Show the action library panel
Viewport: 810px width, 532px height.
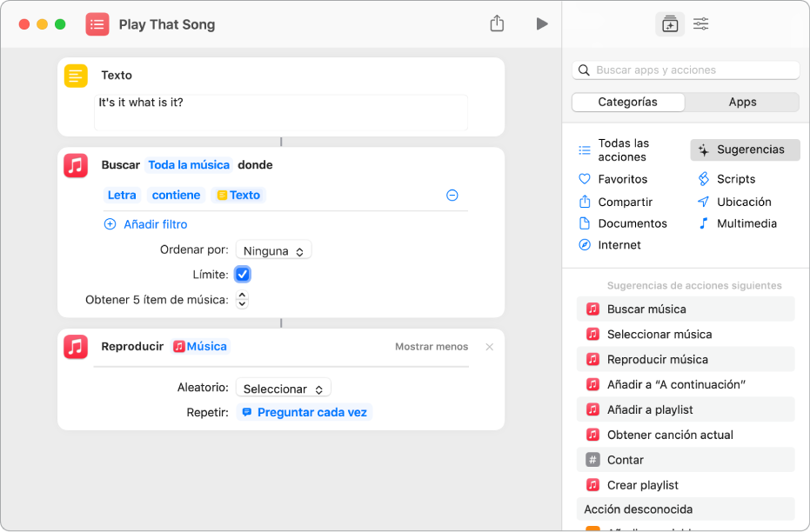tap(670, 23)
